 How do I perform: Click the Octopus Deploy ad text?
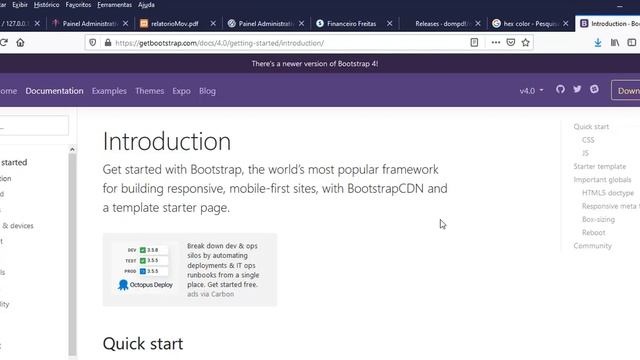pos(223,265)
